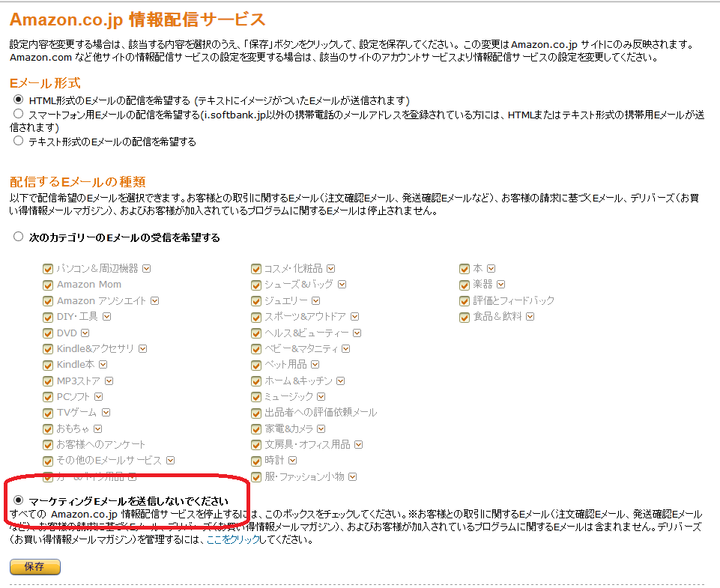Uncheck MP3ストア checkbox
Viewport: 720px width, 588px height.
point(48,381)
